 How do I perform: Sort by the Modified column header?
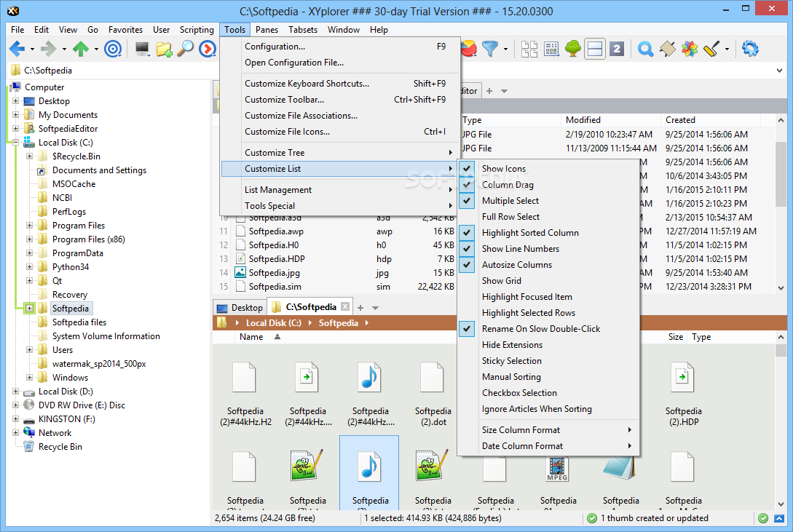[610, 120]
